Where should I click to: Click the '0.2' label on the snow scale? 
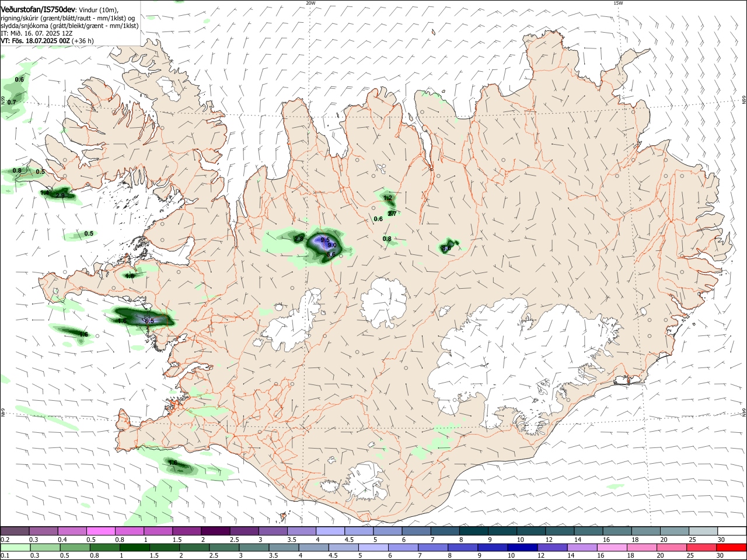(x=4, y=540)
